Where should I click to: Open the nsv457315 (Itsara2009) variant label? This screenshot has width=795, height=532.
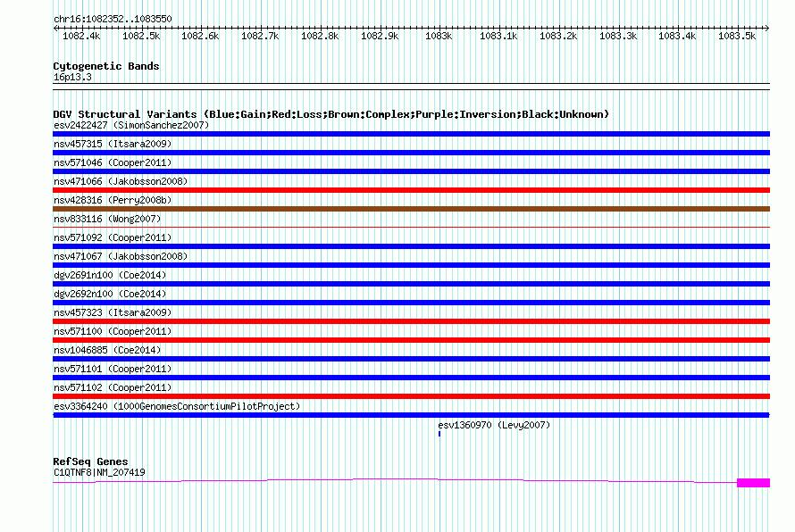[113, 144]
